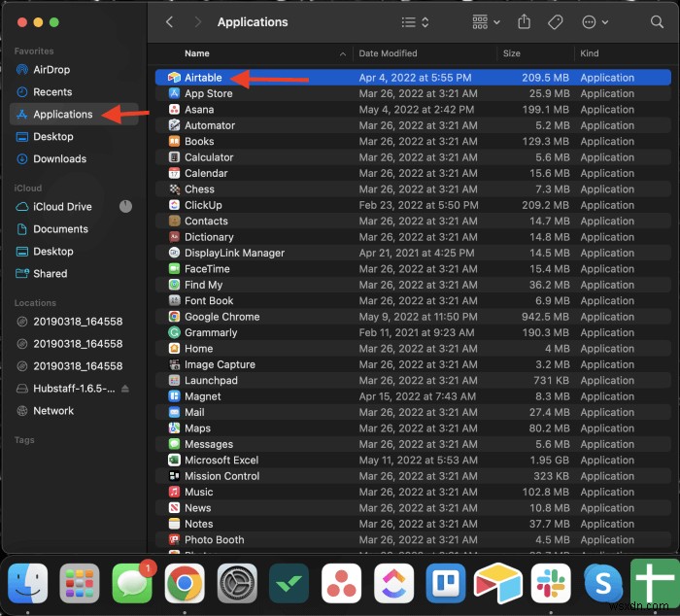Click the Photo Booth row name
The height and width of the screenshot is (616, 680).
[x=215, y=540]
